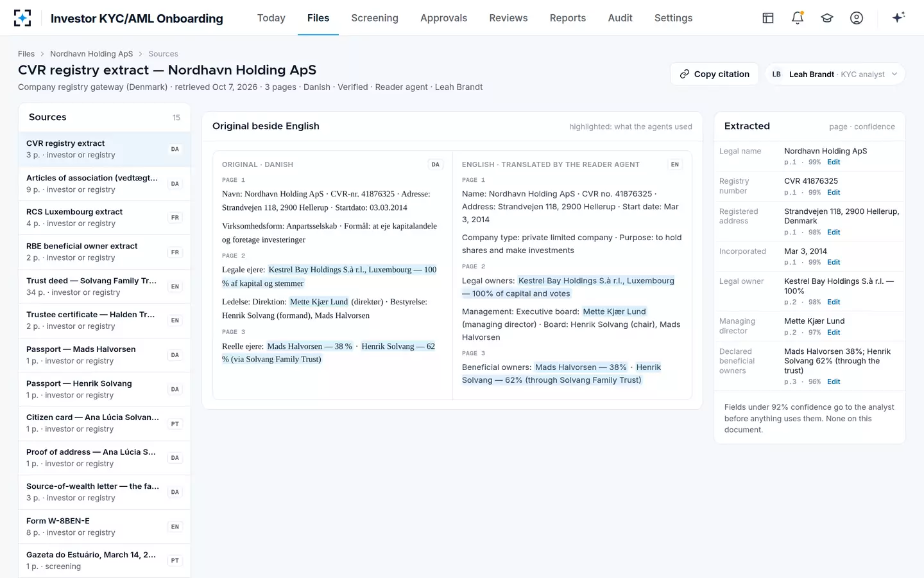Go to the Reports tab
This screenshot has height=578, width=924.
point(568,18)
